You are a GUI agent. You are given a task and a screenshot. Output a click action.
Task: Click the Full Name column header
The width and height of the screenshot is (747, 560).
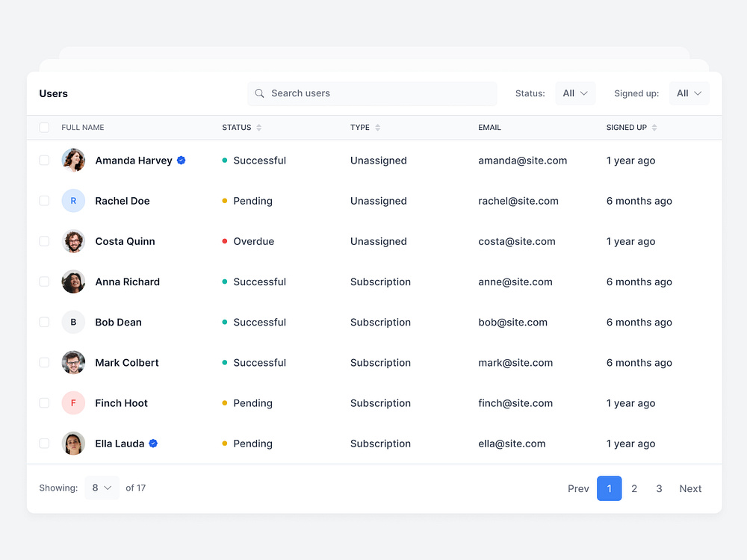(x=83, y=128)
